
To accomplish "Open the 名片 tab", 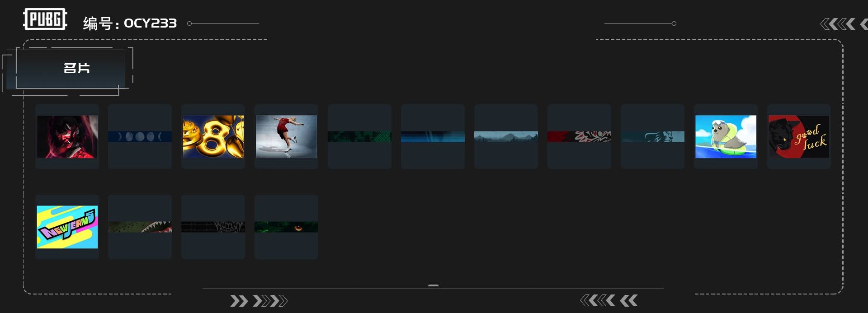I will (71, 68).
